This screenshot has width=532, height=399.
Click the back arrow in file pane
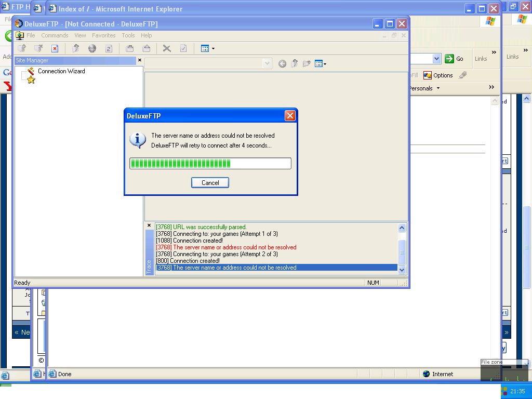[x=282, y=63]
